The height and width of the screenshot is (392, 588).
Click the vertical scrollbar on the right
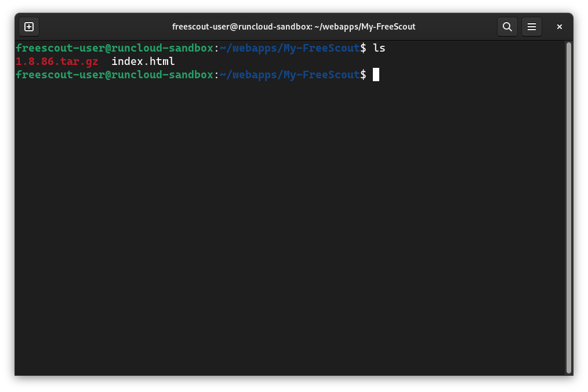(x=568, y=208)
